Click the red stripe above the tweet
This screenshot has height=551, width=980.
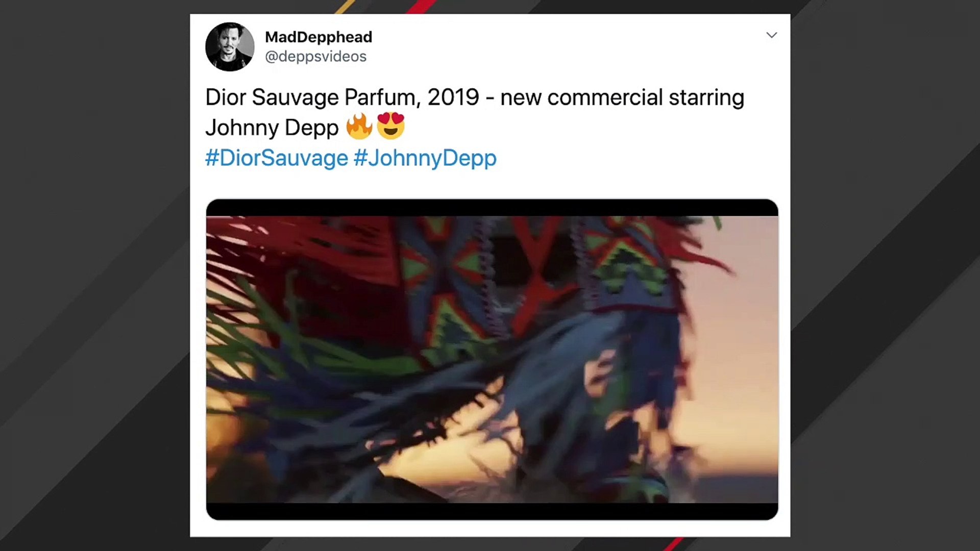(422, 7)
